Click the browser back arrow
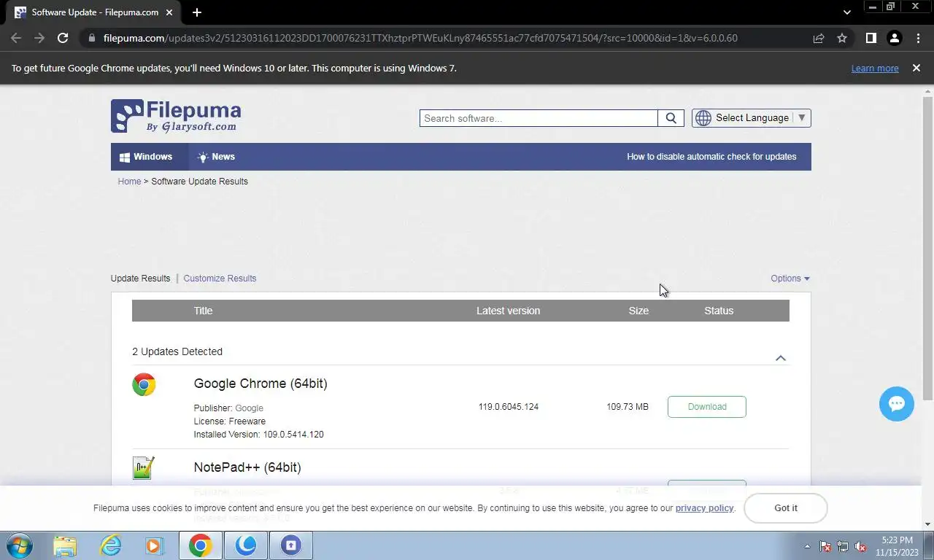The height and width of the screenshot is (560, 934). [16, 38]
